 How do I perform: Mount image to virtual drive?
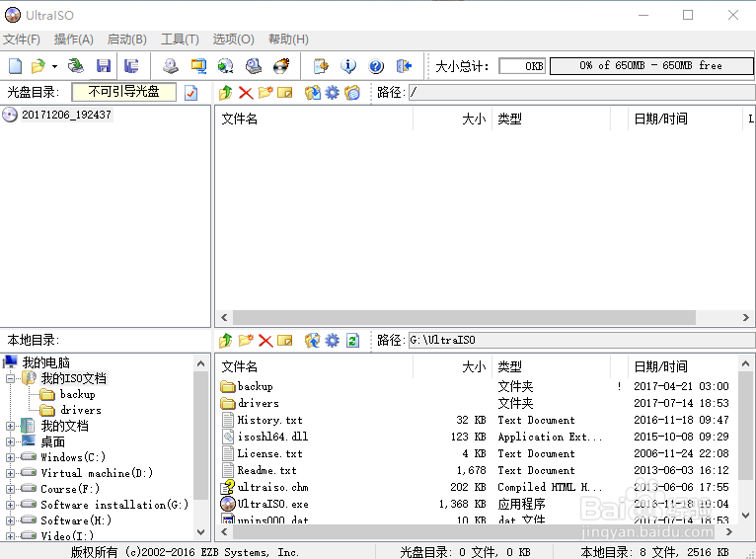pos(253,66)
